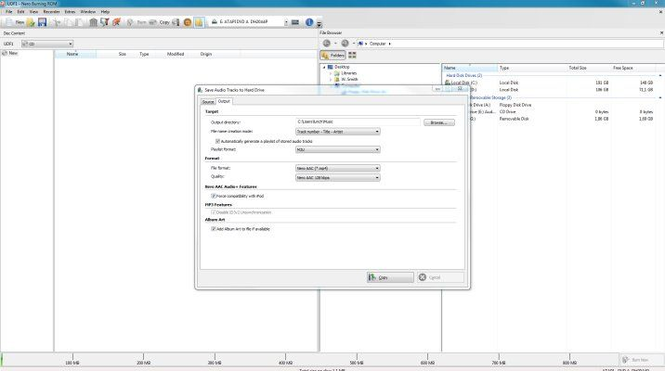
Task: Click the Free Space column header
Action: [x=623, y=68]
